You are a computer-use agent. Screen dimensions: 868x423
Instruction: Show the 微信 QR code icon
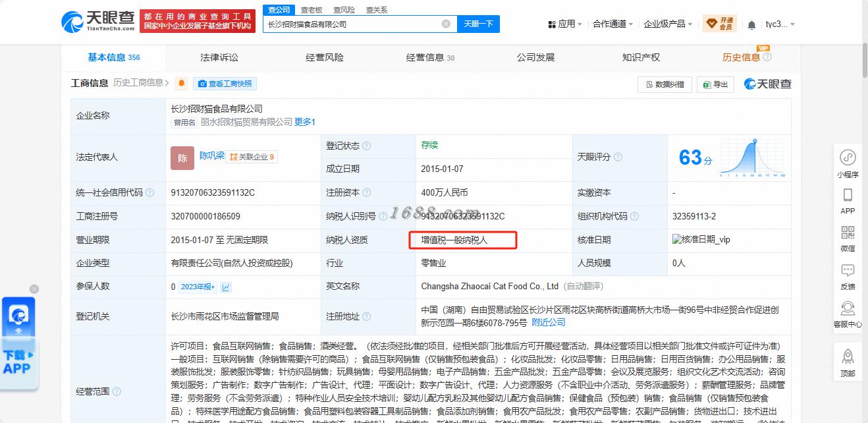coord(848,233)
